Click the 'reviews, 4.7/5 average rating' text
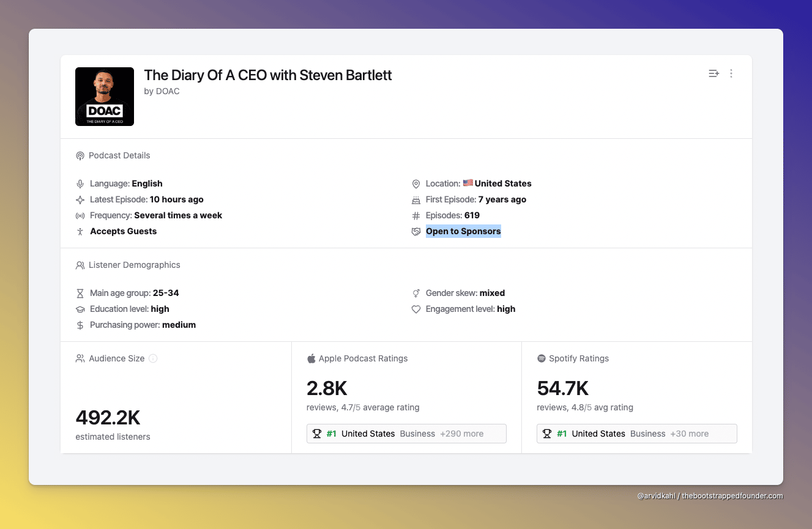This screenshot has height=529, width=812. coord(363,407)
